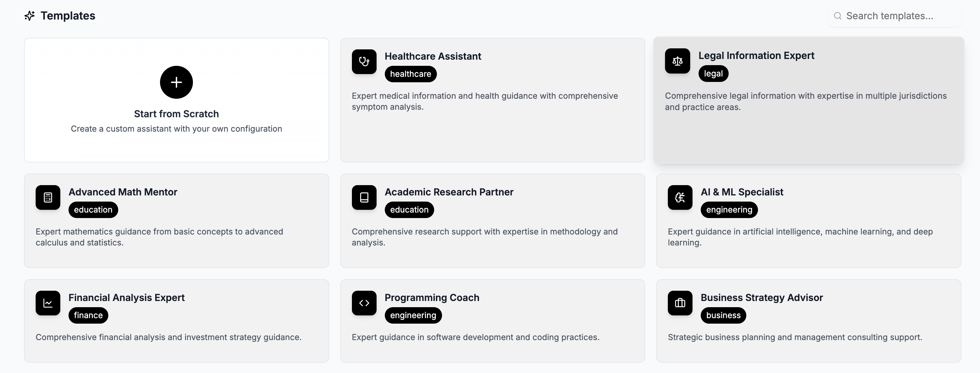The height and width of the screenshot is (373, 980).
Task: Open the Academic Research Partner template title
Action: tap(449, 192)
